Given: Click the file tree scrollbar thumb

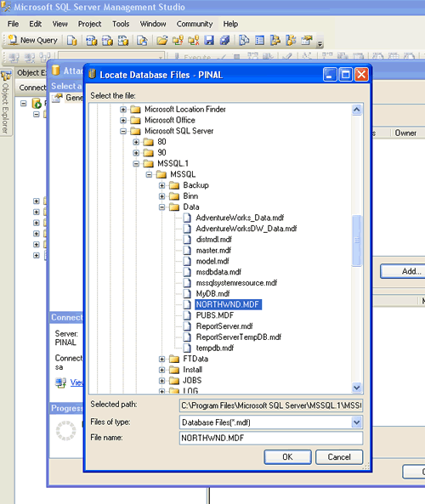Looking at the screenshot, I should (357, 241).
